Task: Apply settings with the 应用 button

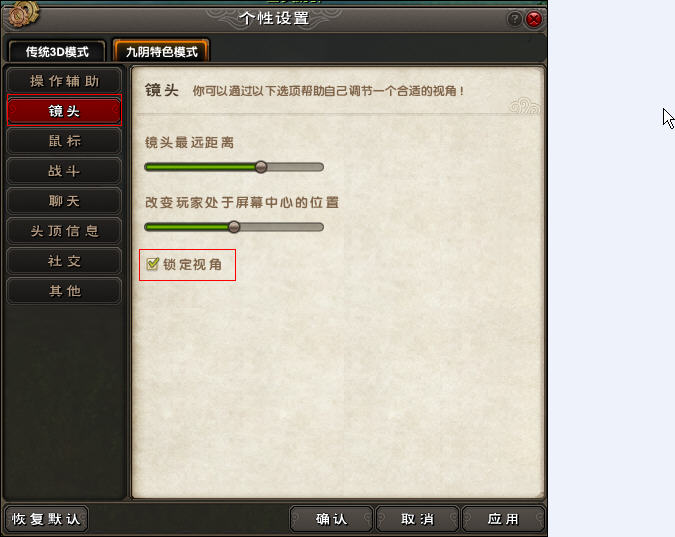Action: point(503,519)
